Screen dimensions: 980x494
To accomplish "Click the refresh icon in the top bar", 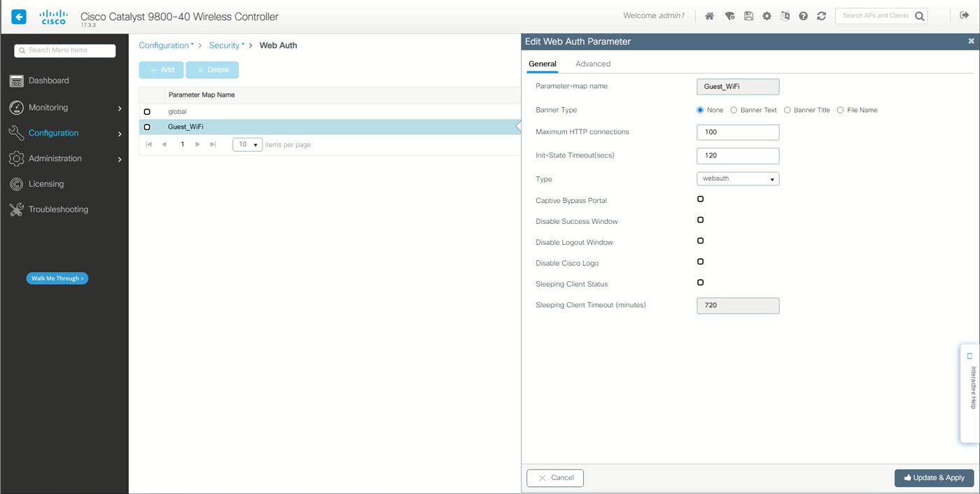I will [821, 16].
